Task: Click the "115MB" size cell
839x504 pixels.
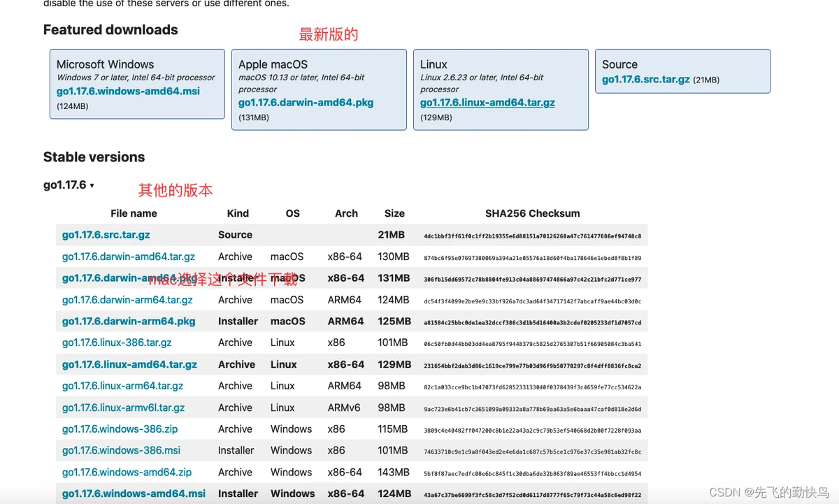Action: [393, 429]
